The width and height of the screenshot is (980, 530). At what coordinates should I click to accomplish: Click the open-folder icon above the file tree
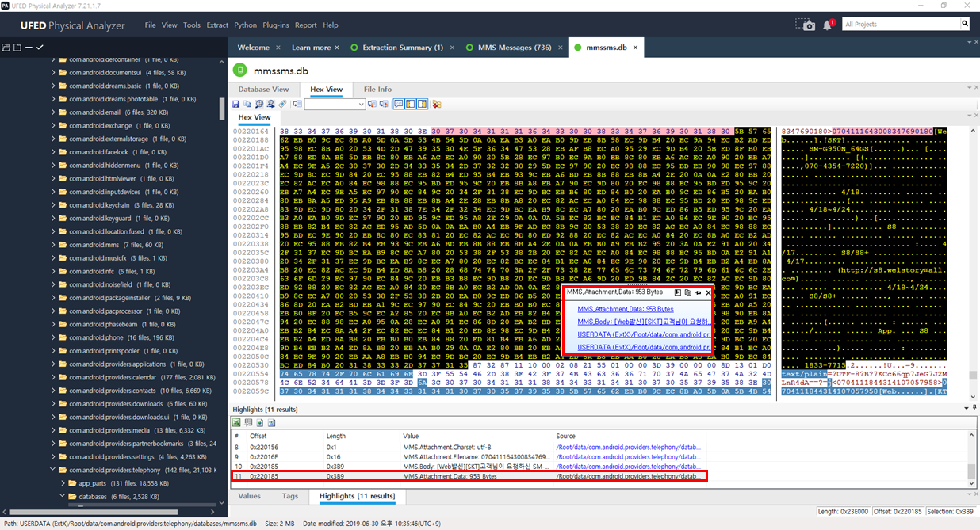(6, 48)
